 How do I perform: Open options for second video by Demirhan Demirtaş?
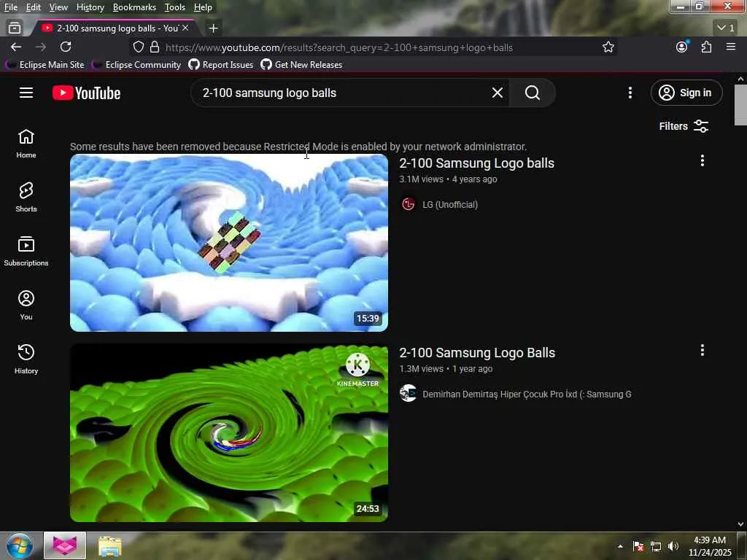click(x=702, y=351)
